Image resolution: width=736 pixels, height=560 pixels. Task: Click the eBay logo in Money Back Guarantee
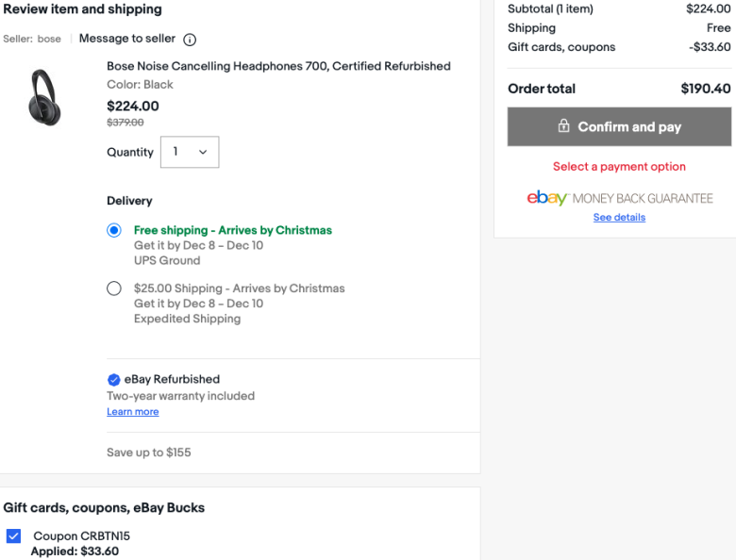point(547,198)
